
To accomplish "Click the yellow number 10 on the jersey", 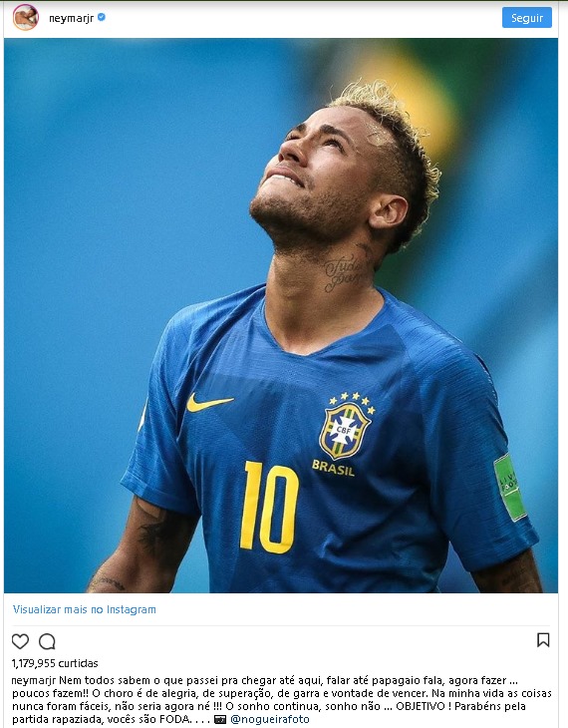I will click(x=269, y=508).
